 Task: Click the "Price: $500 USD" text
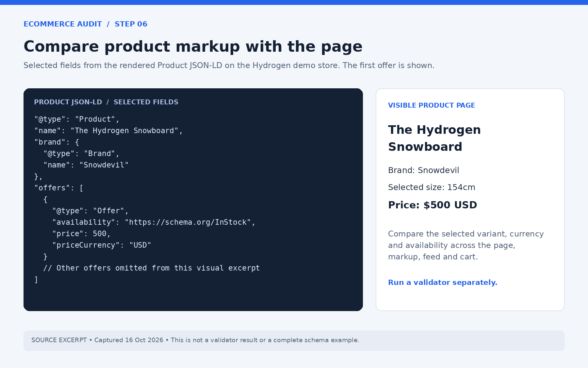(x=433, y=205)
